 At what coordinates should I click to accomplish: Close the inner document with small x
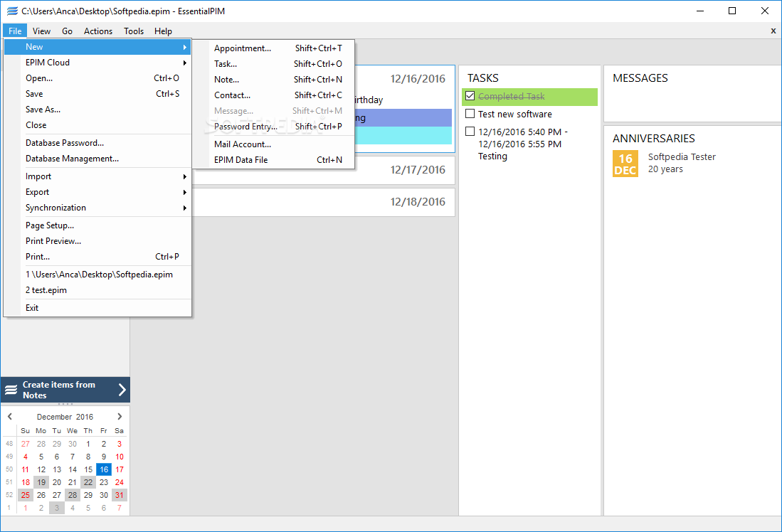773,31
